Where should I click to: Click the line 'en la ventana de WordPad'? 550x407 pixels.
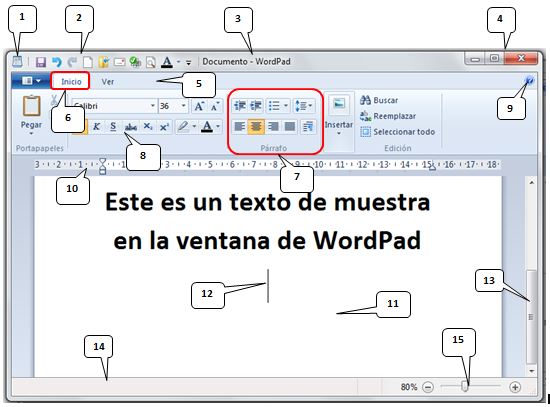point(267,241)
